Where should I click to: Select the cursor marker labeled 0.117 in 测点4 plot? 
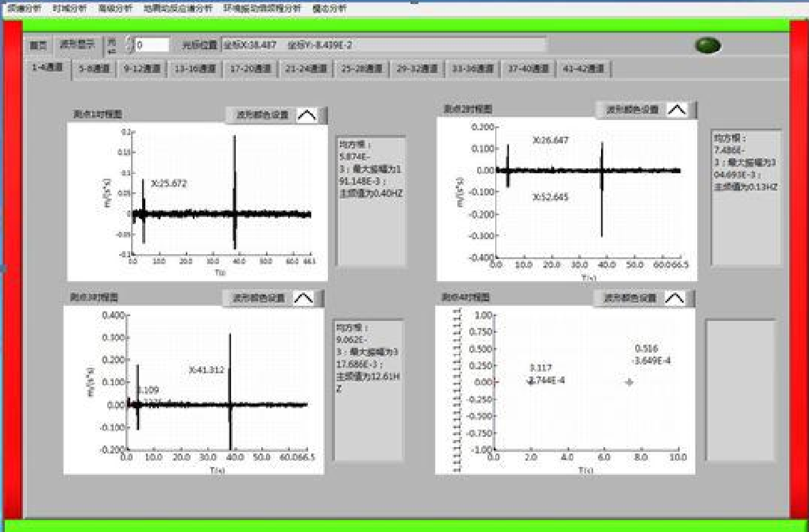click(x=530, y=382)
